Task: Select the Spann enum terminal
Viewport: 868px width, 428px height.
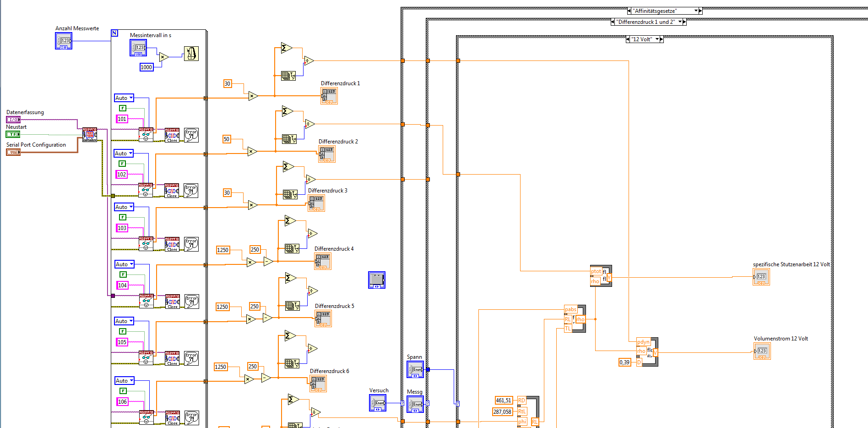Action: pyautogui.click(x=415, y=369)
